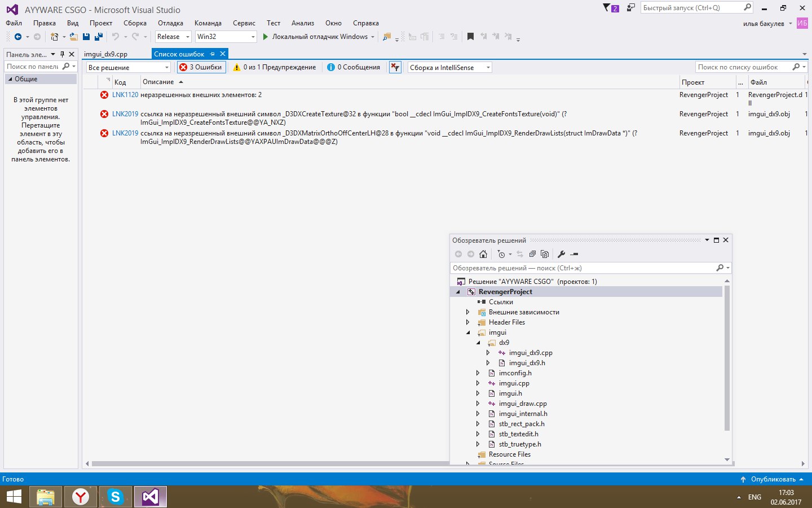This screenshot has height=508, width=812.
Task: Open the Release configuration dropdown
Action: [173, 37]
